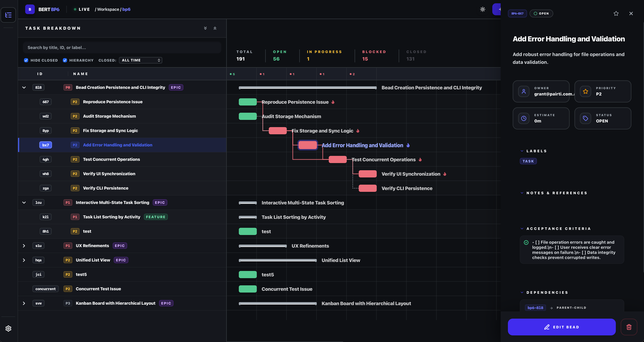Expand the UX Refinements epic
Image resolution: width=644 pixels, height=342 pixels.
[24, 245]
